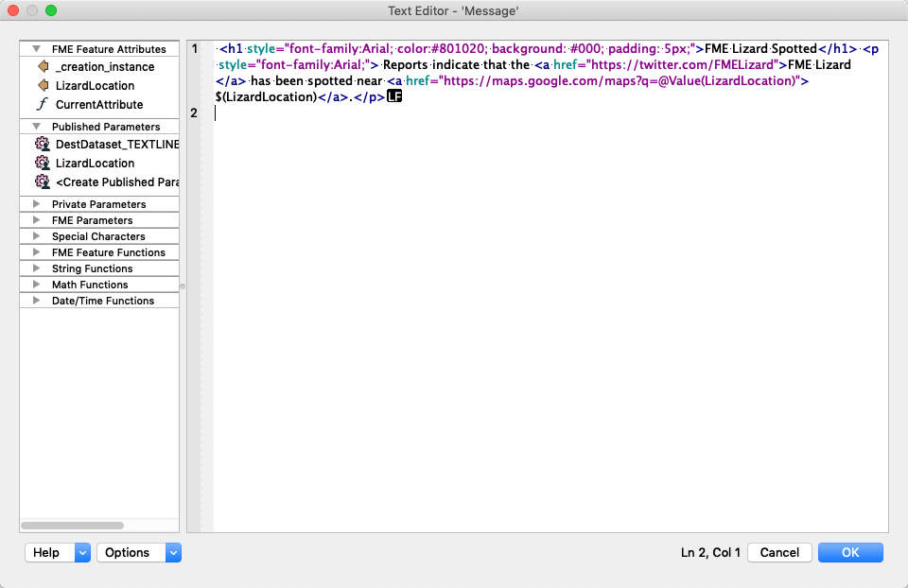Viewport: 908px width, 588px height.
Task: Click the String Functions label
Action: tap(92, 268)
